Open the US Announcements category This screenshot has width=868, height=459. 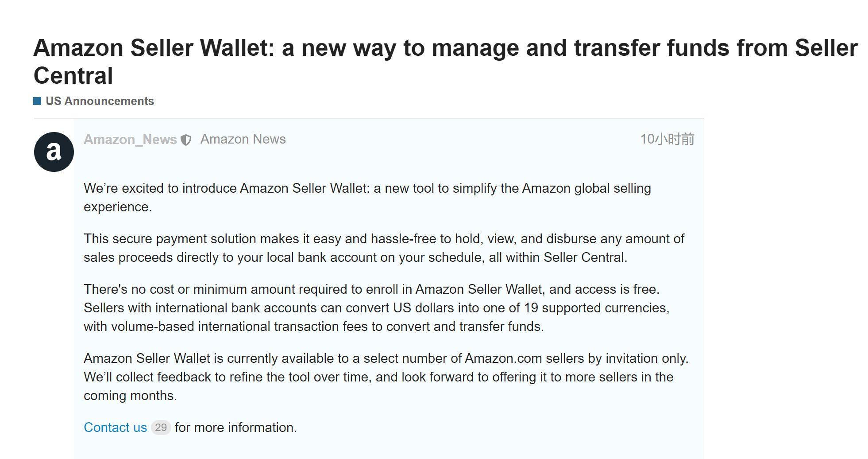coord(100,101)
